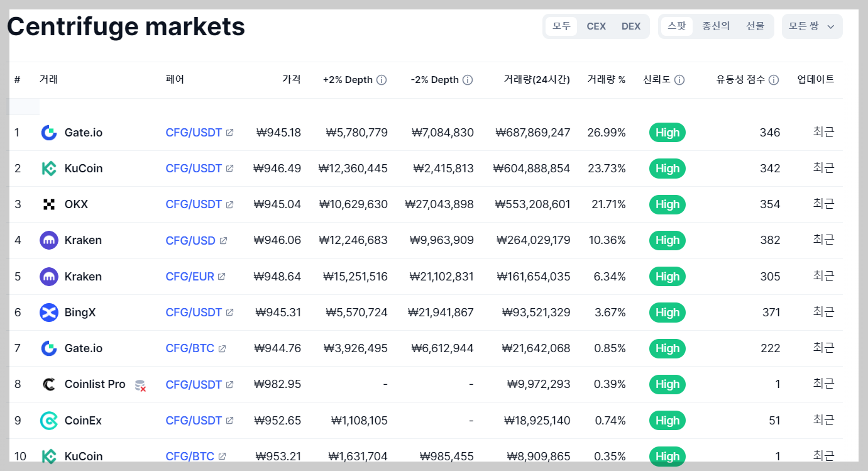
Task: Click the liquidity score 371
Action: pyautogui.click(x=770, y=313)
